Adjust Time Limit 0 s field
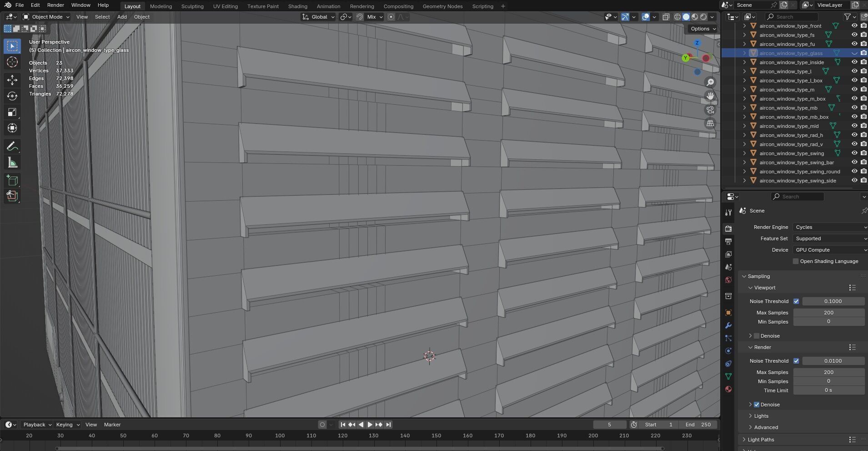Image resolution: width=868 pixels, height=451 pixels. [829, 390]
